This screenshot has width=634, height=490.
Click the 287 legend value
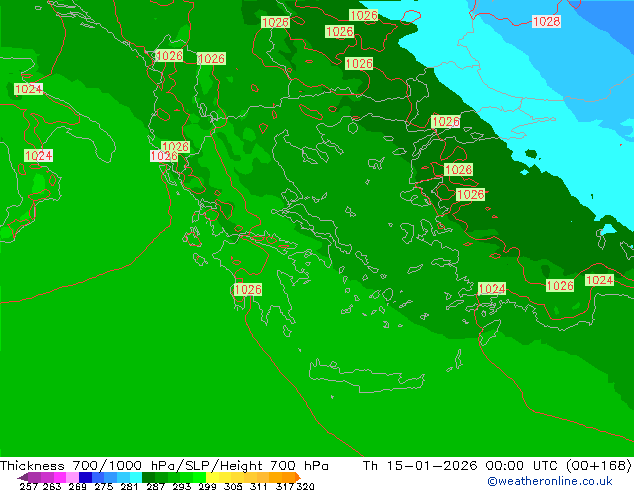[155, 486]
